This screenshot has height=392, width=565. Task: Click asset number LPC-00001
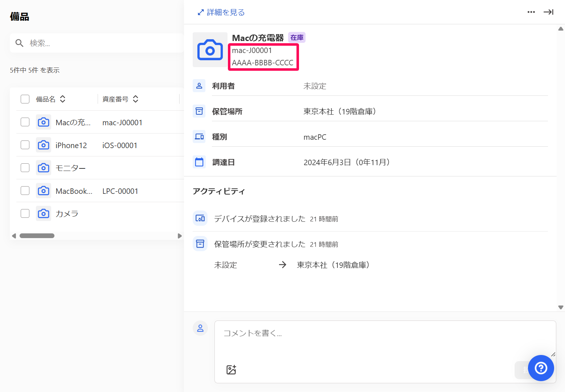coord(120,191)
